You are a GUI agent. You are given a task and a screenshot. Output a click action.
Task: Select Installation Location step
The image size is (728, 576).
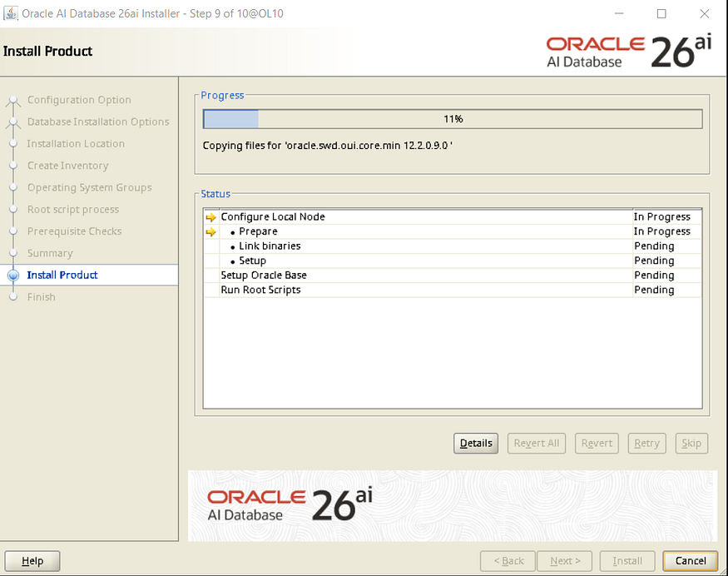click(76, 143)
